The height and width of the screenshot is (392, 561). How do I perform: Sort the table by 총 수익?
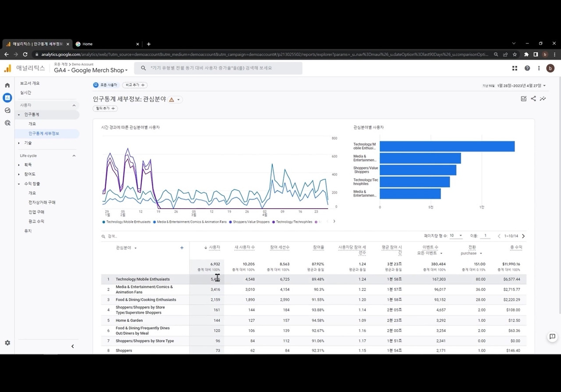pyautogui.click(x=516, y=248)
